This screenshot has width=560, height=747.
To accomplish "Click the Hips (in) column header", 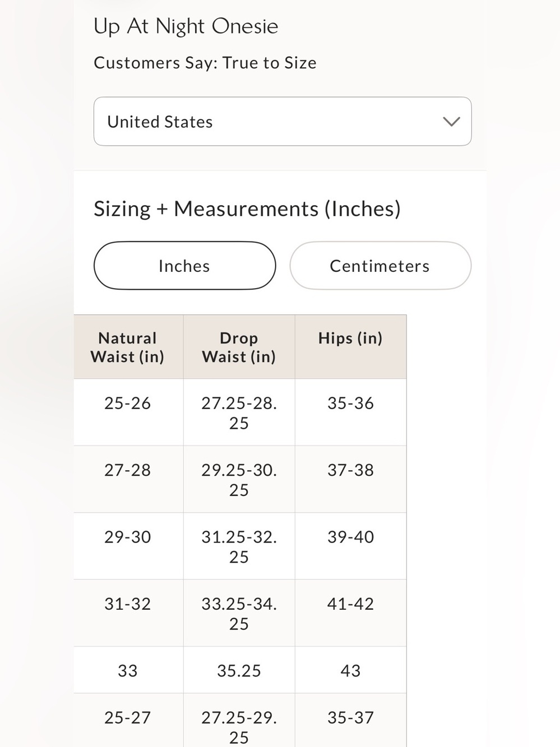I will 351,347.
